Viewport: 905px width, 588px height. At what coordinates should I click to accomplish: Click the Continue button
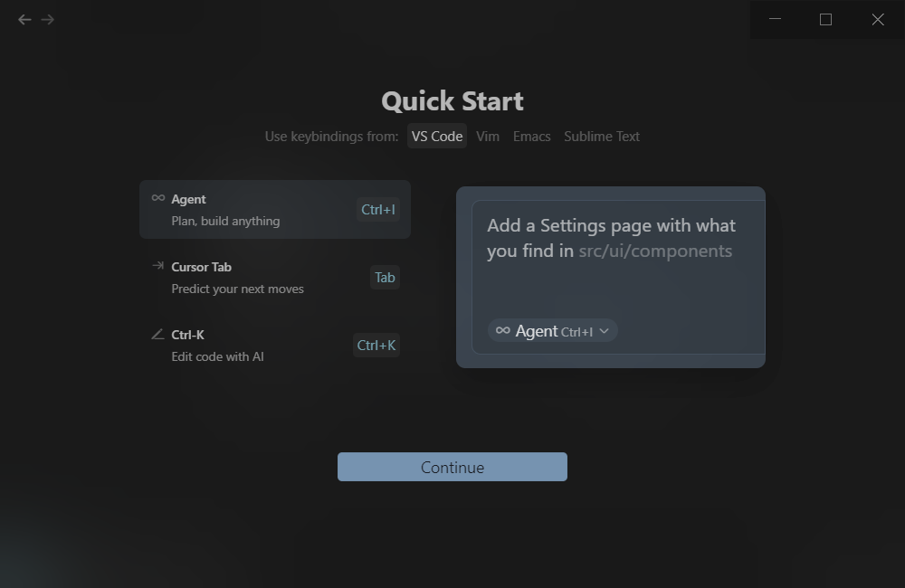click(452, 467)
